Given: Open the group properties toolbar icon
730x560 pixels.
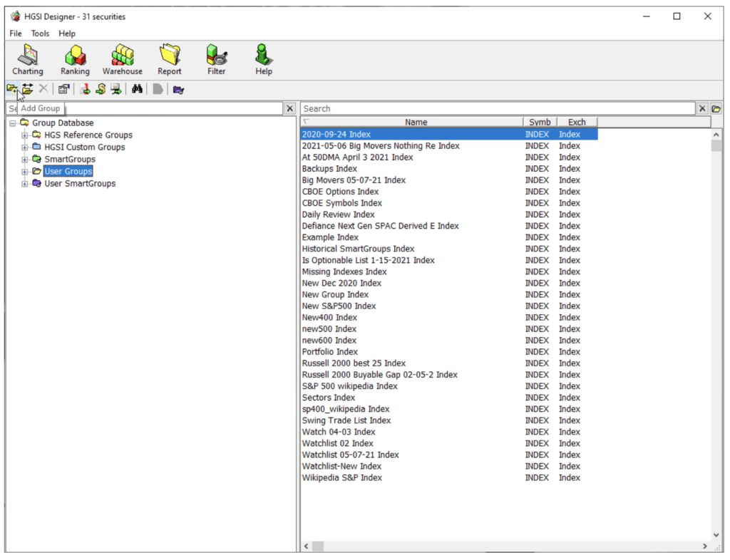Looking at the screenshot, I should pos(63,89).
